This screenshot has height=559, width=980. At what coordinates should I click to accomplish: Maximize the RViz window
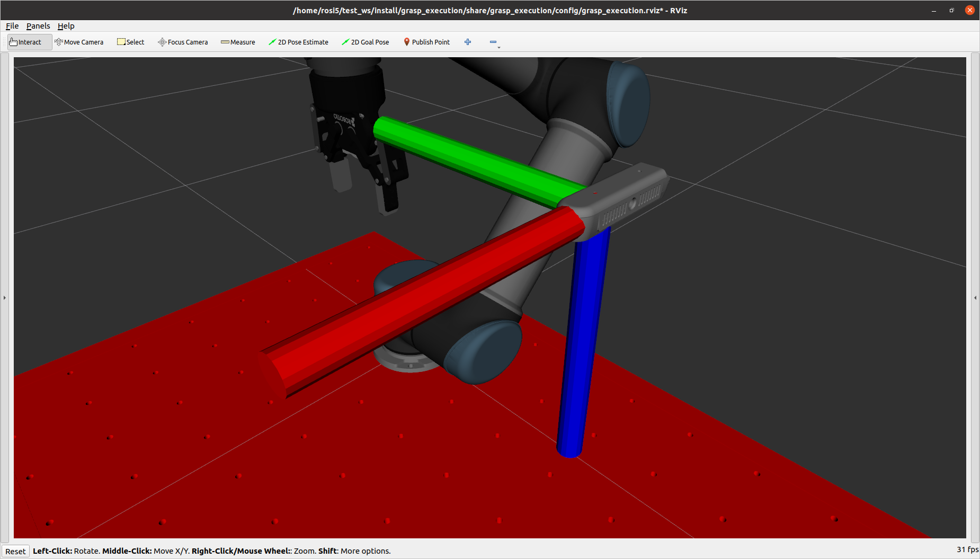pos(952,10)
